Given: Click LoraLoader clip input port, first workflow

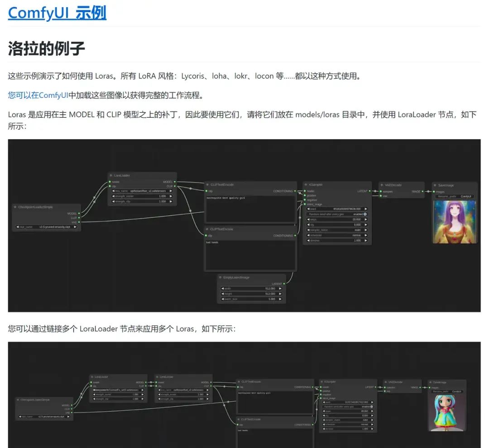Looking at the screenshot, I should pyautogui.click(x=110, y=186).
